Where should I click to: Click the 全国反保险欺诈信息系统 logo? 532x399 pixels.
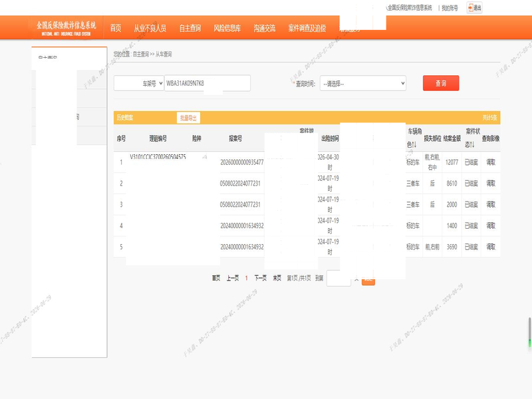(x=66, y=28)
